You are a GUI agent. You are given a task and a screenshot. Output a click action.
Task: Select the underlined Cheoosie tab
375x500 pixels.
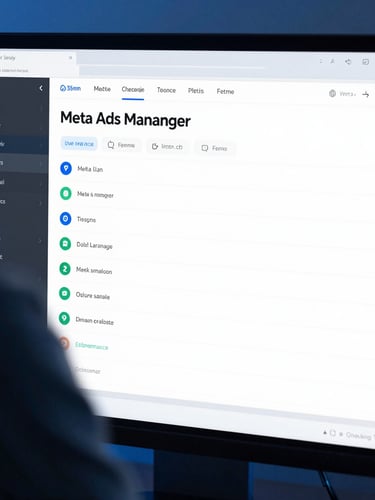[133, 90]
